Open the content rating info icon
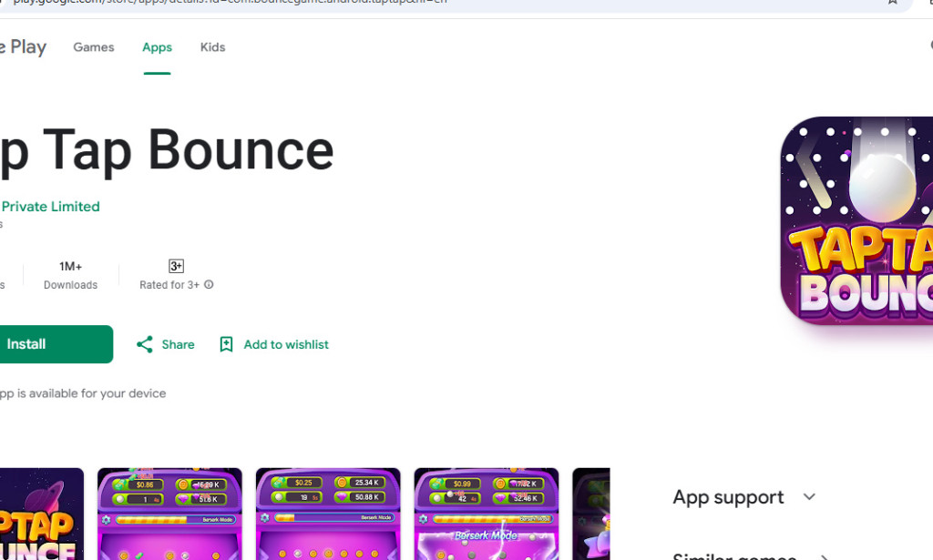 [x=208, y=285]
